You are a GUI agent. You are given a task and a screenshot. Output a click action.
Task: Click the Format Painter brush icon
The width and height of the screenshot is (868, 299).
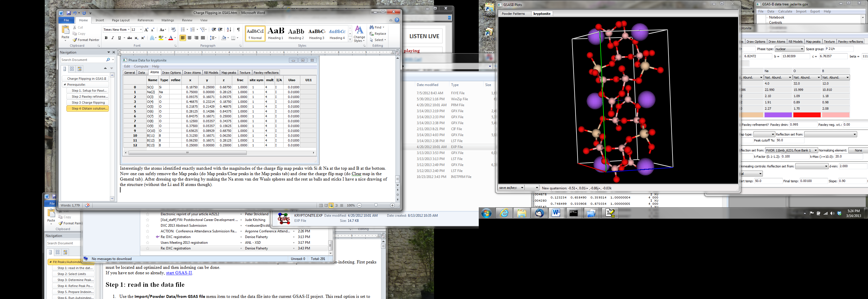click(75, 40)
